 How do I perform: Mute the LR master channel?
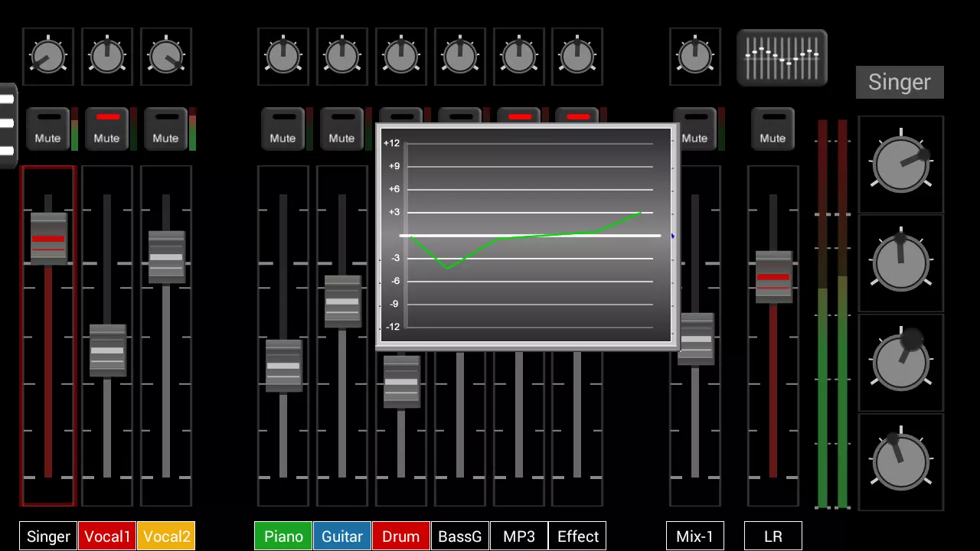click(x=773, y=129)
